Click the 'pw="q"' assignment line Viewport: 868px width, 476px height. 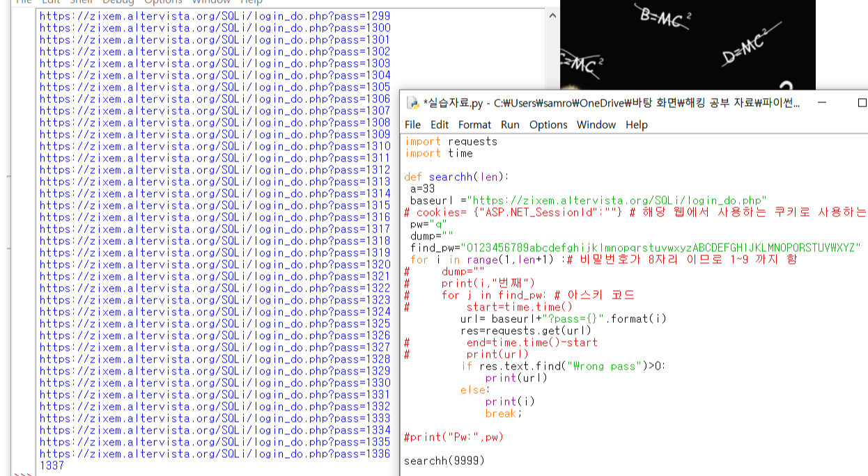click(429, 224)
